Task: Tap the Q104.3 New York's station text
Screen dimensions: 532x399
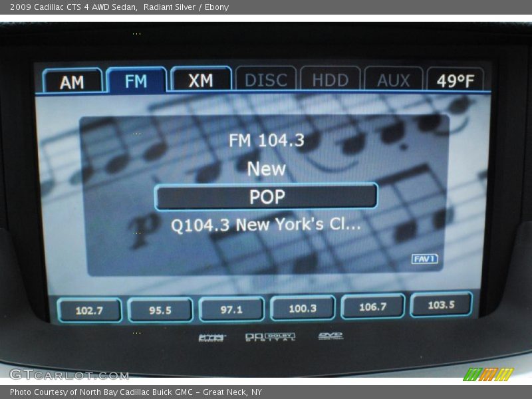Action: pos(266,225)
